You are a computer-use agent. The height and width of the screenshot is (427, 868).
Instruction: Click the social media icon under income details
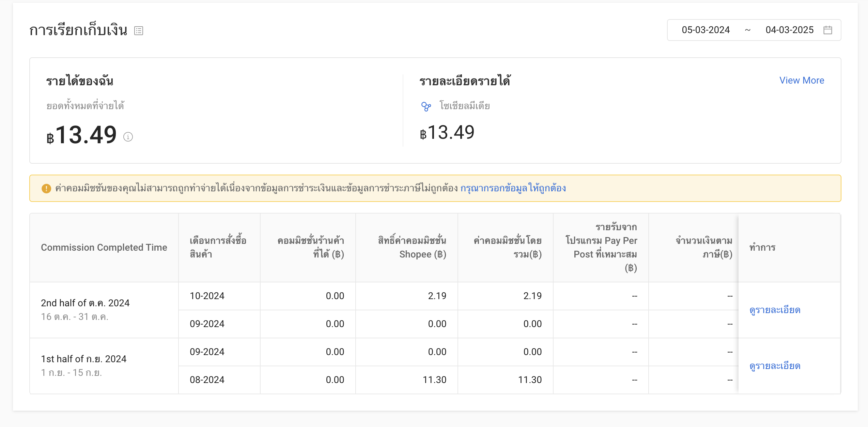coord(426,106)
